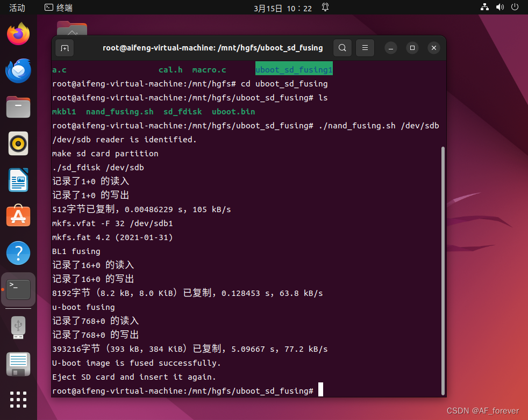Close the terminal window

click(434, 48)
